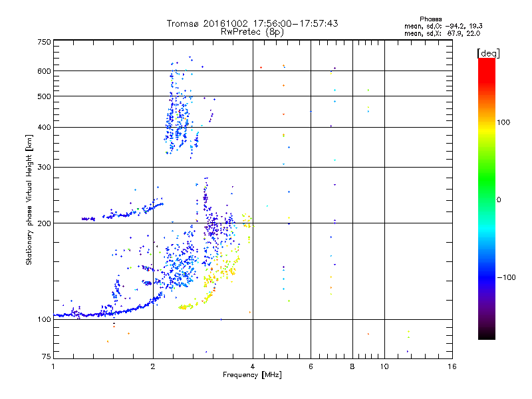Click the frequency axis tick label "10"

[384, 366]
